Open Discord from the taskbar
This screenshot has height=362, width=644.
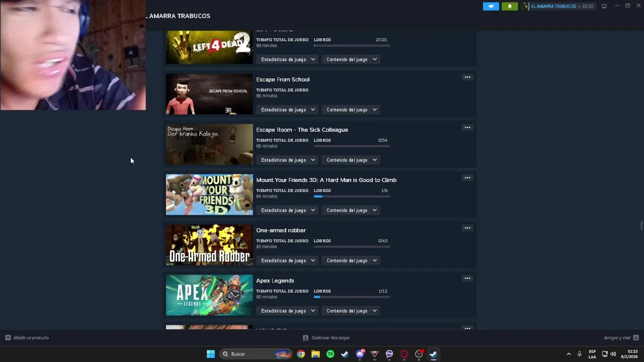(x=360, y=354)
